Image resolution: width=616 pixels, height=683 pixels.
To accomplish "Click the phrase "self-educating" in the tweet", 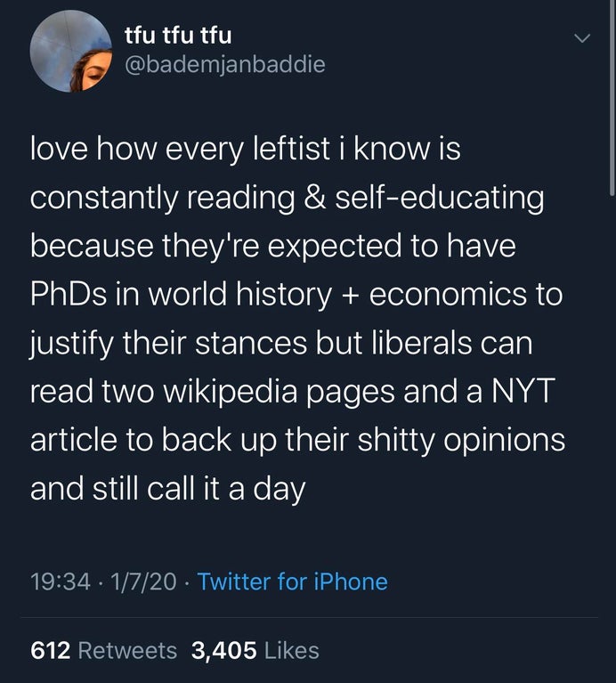I will (437, 197).
